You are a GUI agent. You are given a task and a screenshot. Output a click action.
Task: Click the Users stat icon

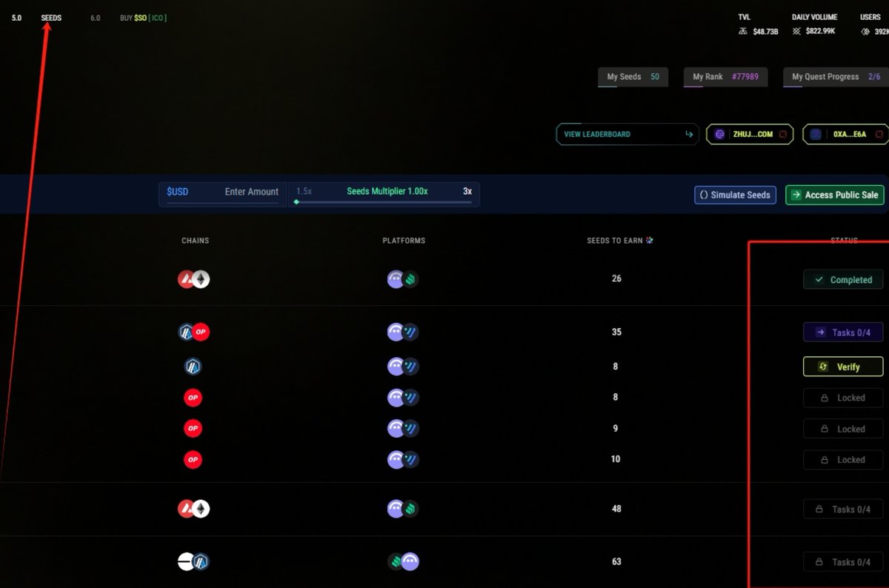pyautogui.click(x=865, y=31)
